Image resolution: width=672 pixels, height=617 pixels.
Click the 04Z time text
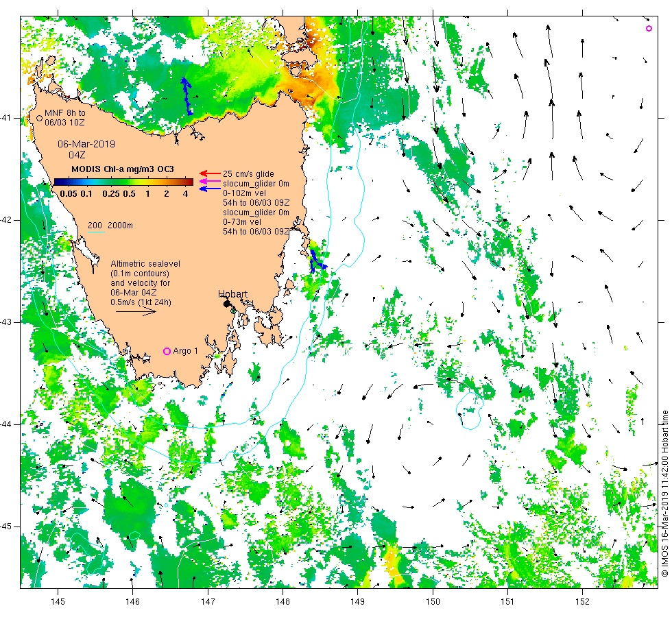pyautogui.click(x=77, y=155)
